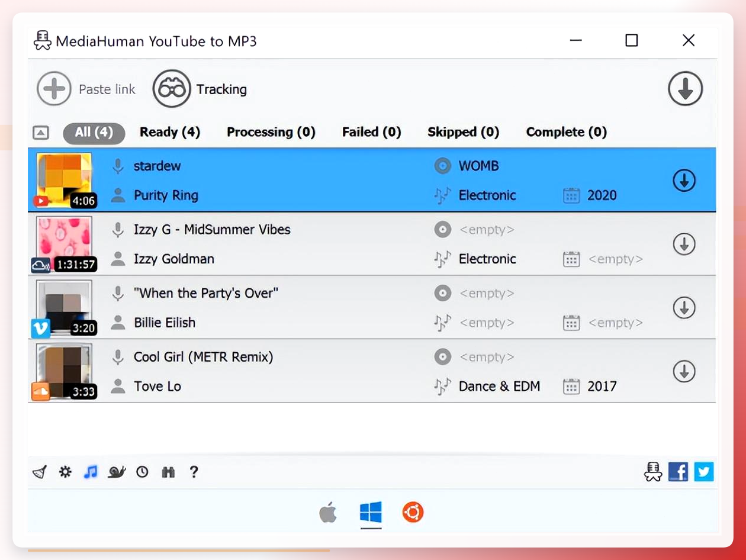Click the person icon beside Purity Ring
The height and width of the screenshot is (560, 746).
pos(118,195)
